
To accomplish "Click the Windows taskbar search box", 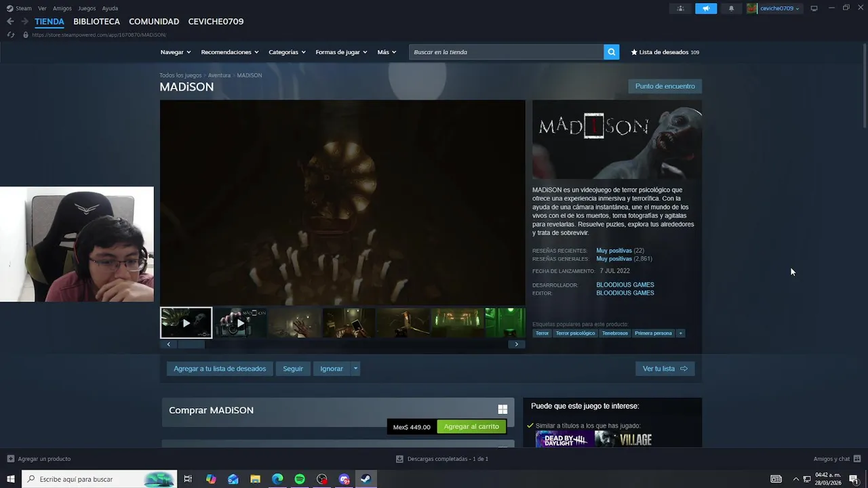I will point(100,479).
